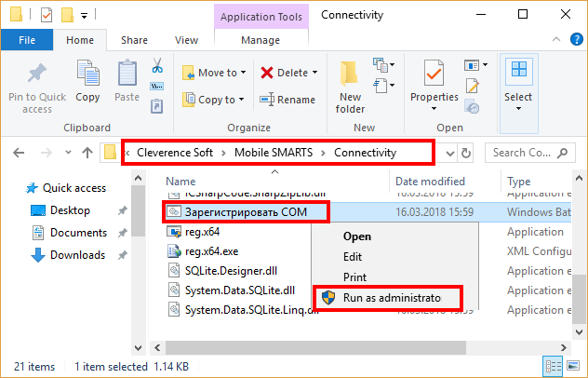The height and width of the screenshot is (378, 588).
Task: Click the Cut scissors icon
Action: click(x=157, y=66)
